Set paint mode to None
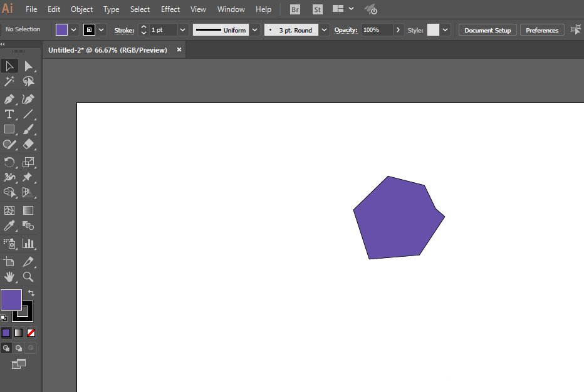 (x=31, y=333)
